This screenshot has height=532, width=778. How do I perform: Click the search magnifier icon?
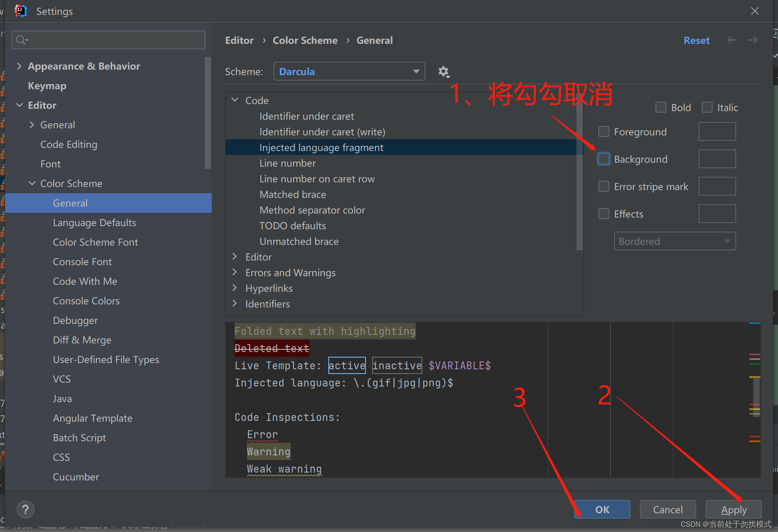(x=21, y=40)
